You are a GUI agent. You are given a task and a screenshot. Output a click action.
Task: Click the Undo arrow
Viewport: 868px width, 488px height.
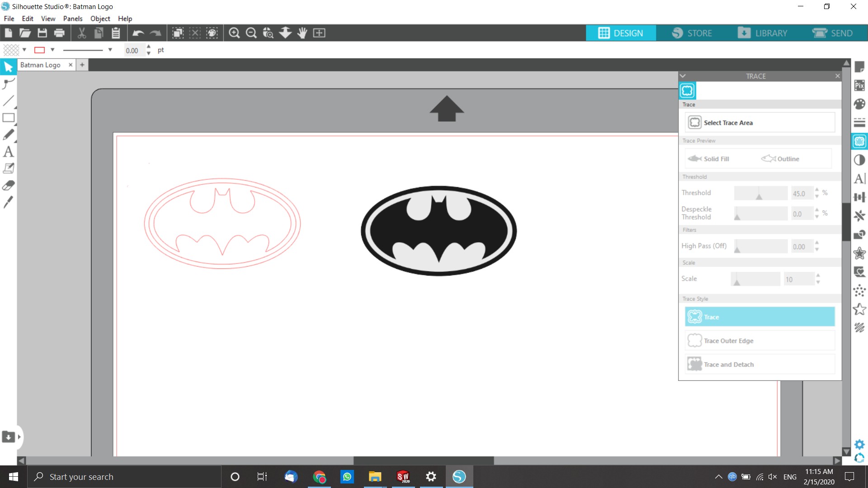click(138, 33)
